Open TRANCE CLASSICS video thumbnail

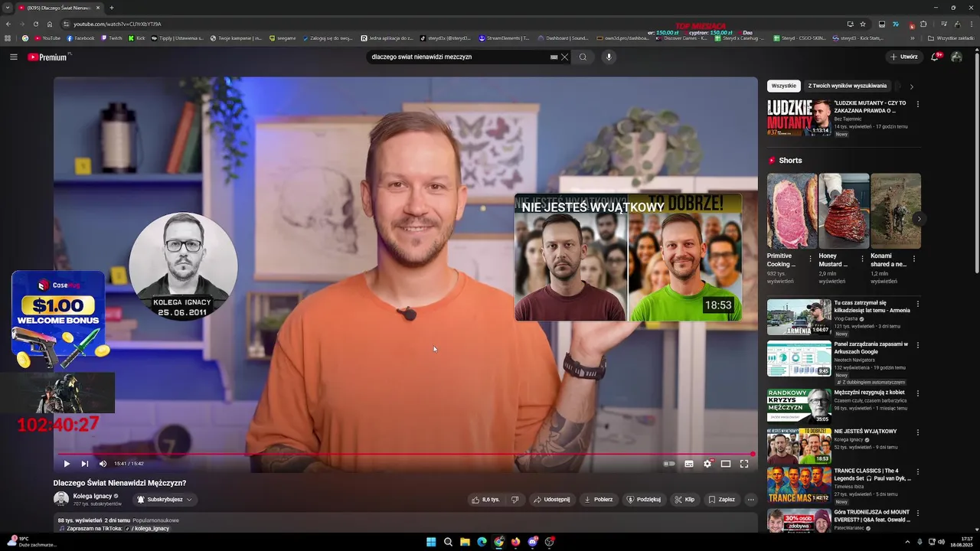click(x=799, y=484)
